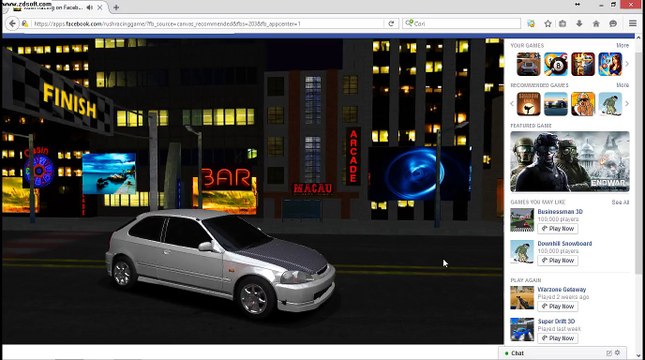Show next games in Your Games row
The image size is (645, 360).
tap(627, 64)
